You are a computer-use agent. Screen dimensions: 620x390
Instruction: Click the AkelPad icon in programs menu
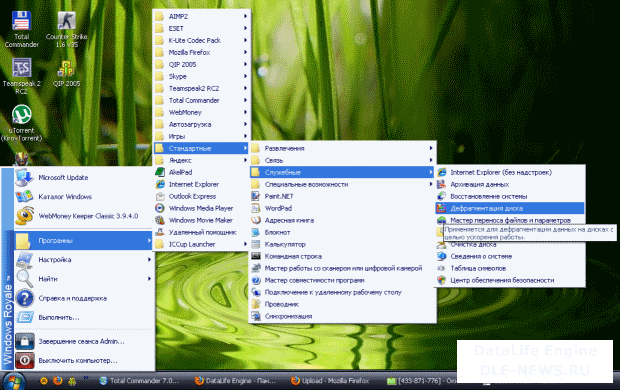[160, 172]
